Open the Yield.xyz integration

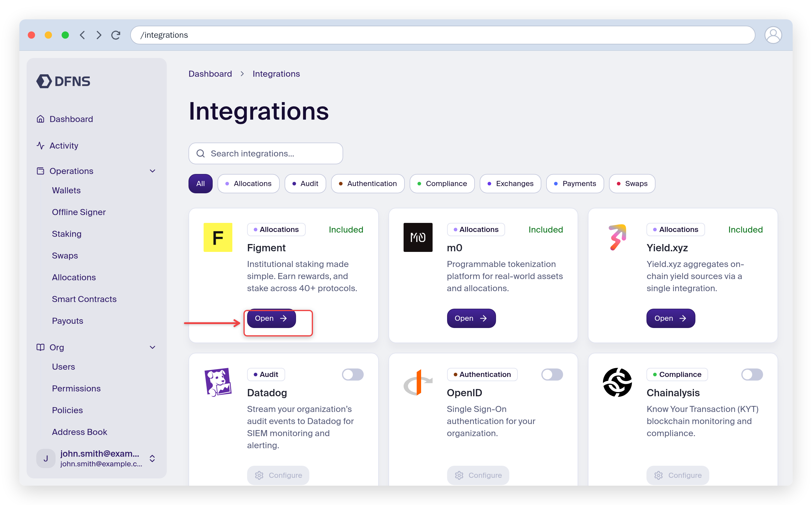coord(671,318)
